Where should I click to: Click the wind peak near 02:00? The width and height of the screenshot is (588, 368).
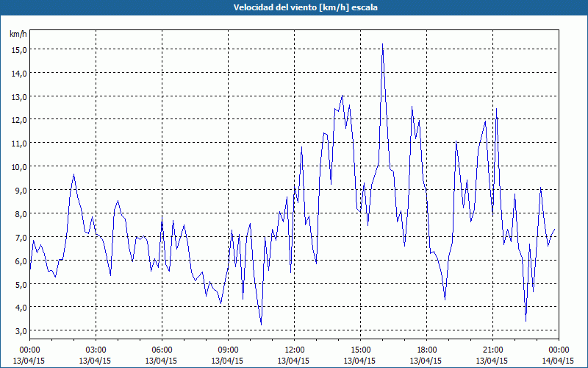[x=74, y=174]
